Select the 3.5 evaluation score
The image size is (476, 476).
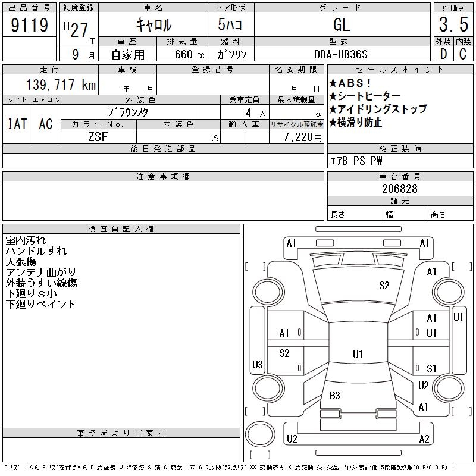click(453, 25)
